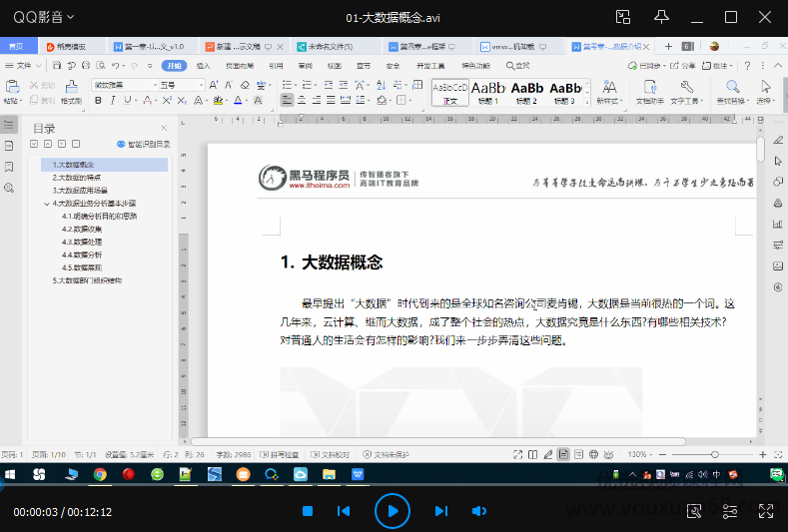
Task: Clear formatting with the eraser icon
Action: coord(245,85)
